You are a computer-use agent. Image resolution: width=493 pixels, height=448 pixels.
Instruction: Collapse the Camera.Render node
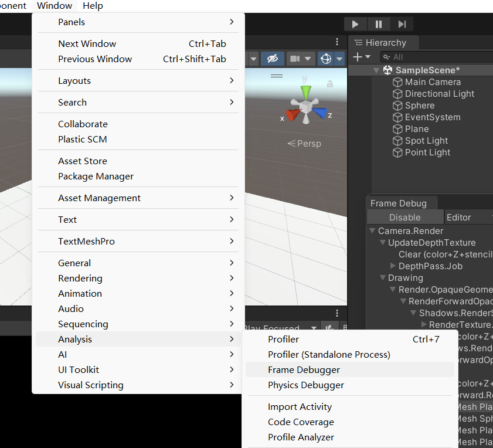[372, 231]
